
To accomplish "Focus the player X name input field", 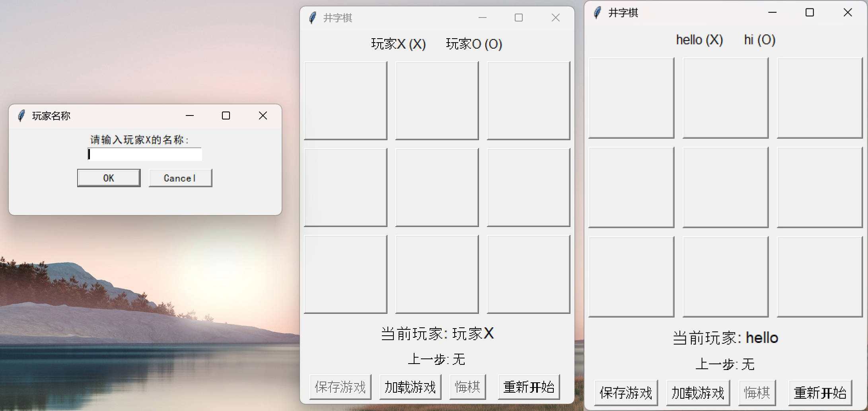I will [145, 154].
